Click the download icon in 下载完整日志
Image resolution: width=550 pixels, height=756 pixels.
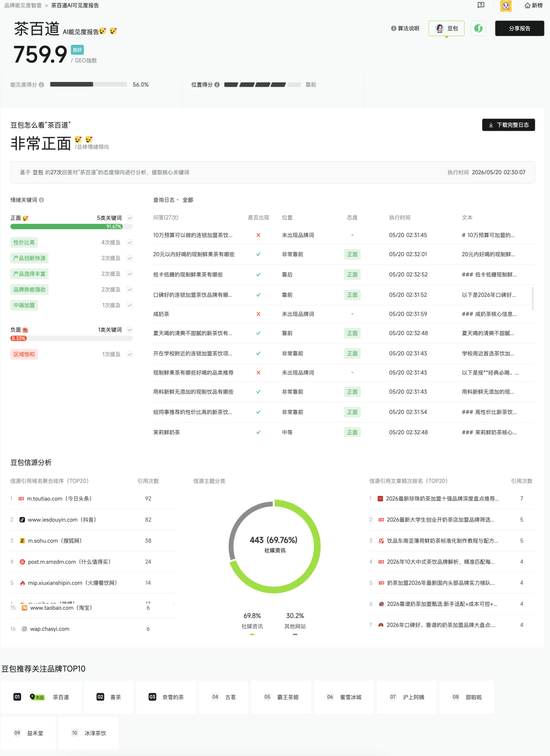(x=491, y=125)
